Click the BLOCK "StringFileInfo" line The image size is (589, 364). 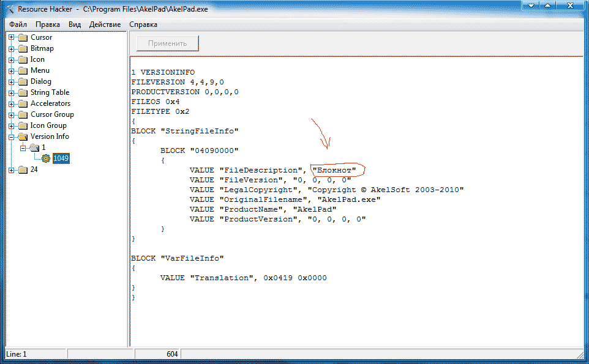(185, 131)
